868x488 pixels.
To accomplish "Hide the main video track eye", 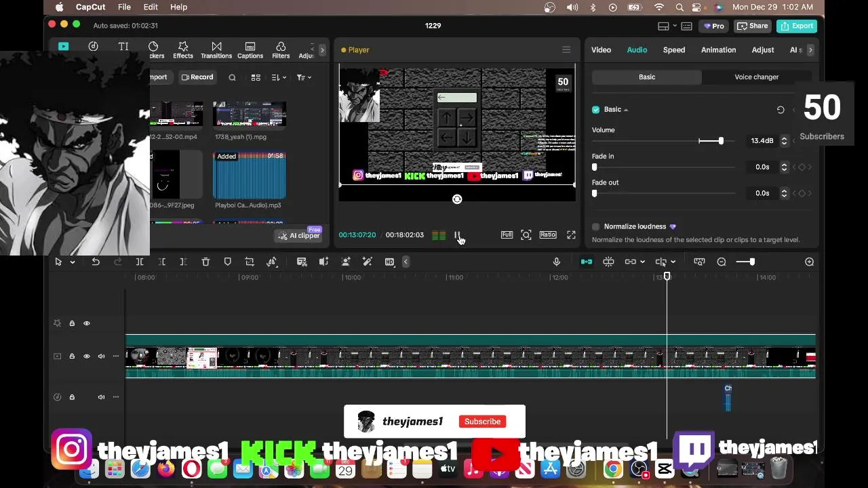I will pos(87,356).
